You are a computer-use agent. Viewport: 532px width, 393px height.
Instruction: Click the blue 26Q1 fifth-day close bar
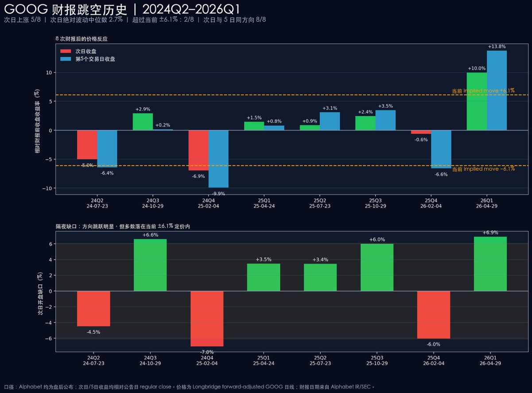497,90
